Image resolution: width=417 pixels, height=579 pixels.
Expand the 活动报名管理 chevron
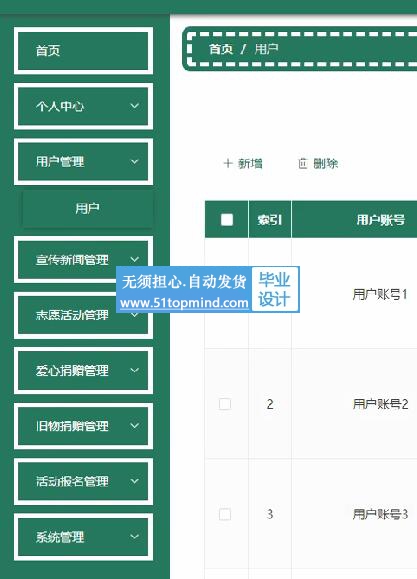135,481
